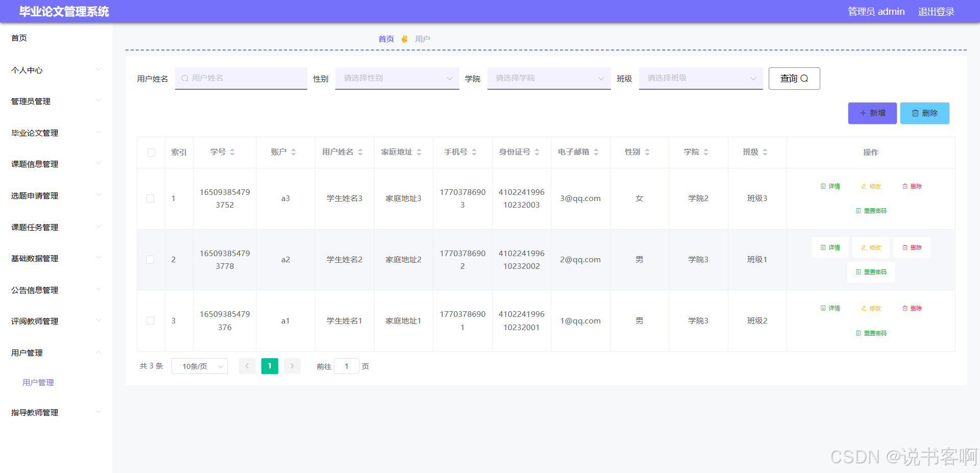The image size is (980, 473).
Task: Click 管理员 admin in the header
Action: point(876,11)
